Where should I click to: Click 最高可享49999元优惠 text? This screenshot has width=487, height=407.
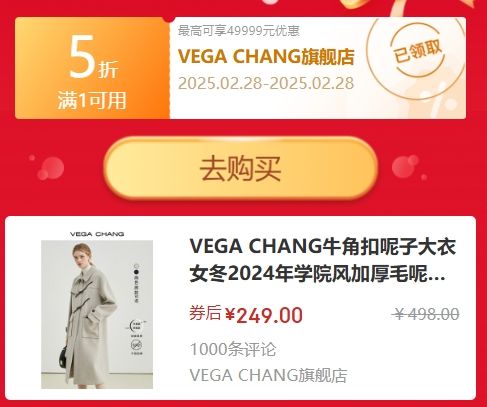[239, 31]
